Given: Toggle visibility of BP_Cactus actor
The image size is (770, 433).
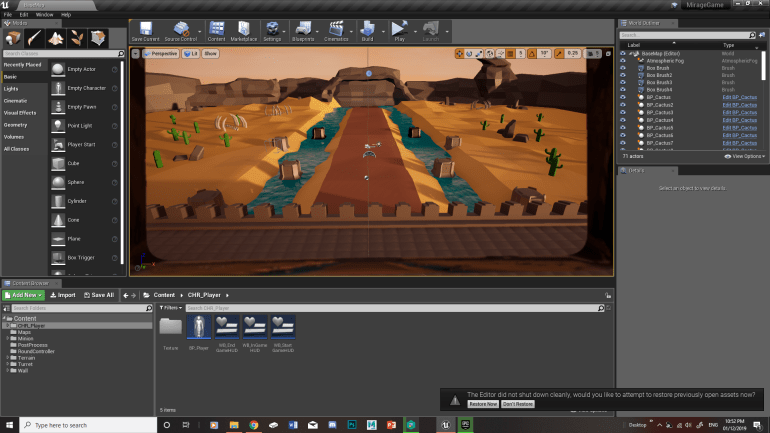Looking at the screenshot, I should click(x=623, y=97).
